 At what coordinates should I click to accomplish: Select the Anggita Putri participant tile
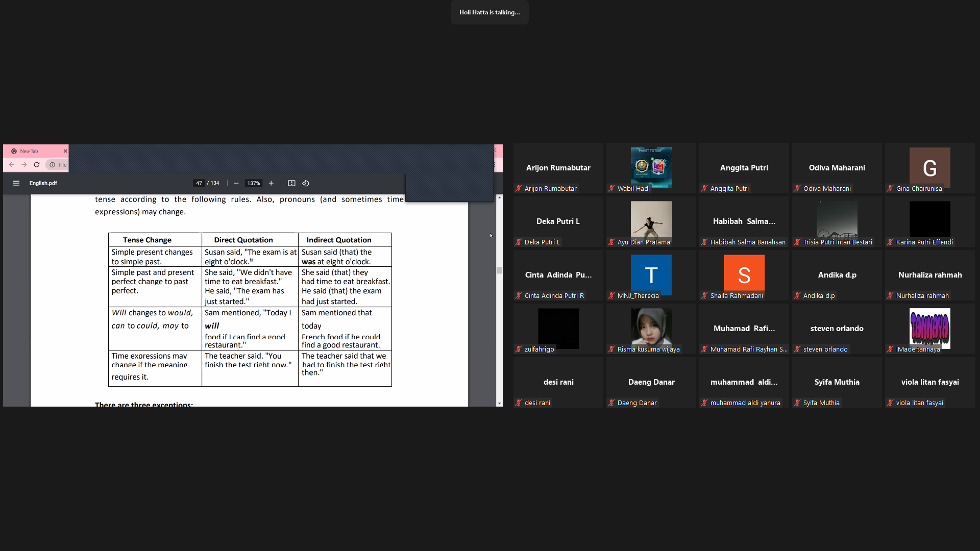point(744,168)
